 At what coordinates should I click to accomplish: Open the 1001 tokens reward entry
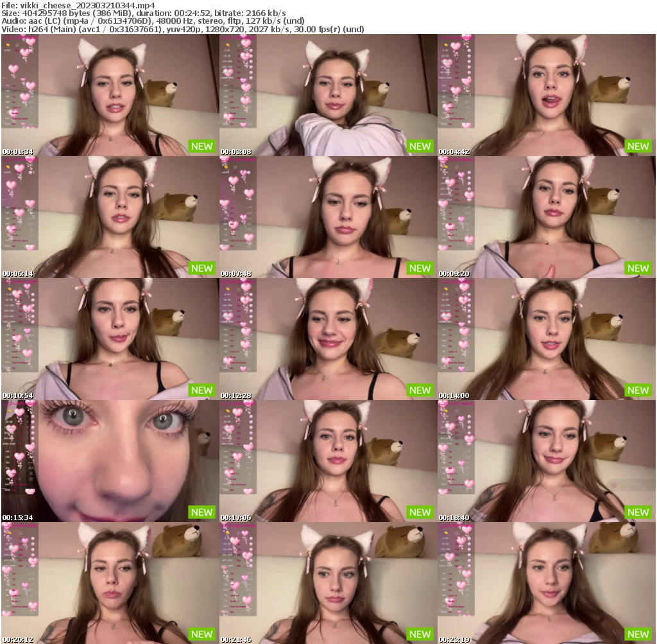point(19,118)
